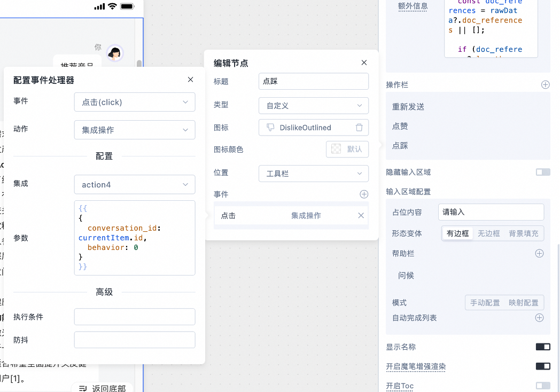560x392 pixels.
Task: Click the 配置 section divider label
Action: [x=104, y=156]
